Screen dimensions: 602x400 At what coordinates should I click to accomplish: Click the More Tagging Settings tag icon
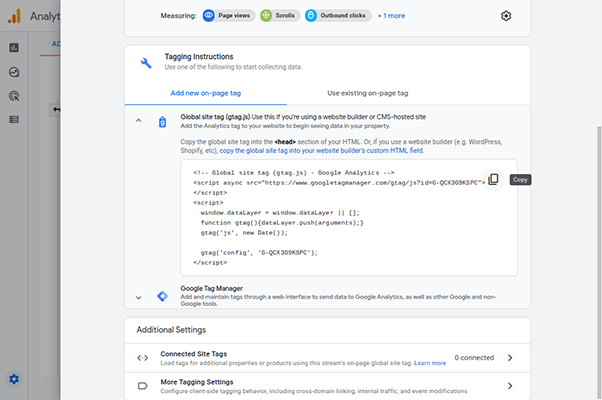coord(142,386)
